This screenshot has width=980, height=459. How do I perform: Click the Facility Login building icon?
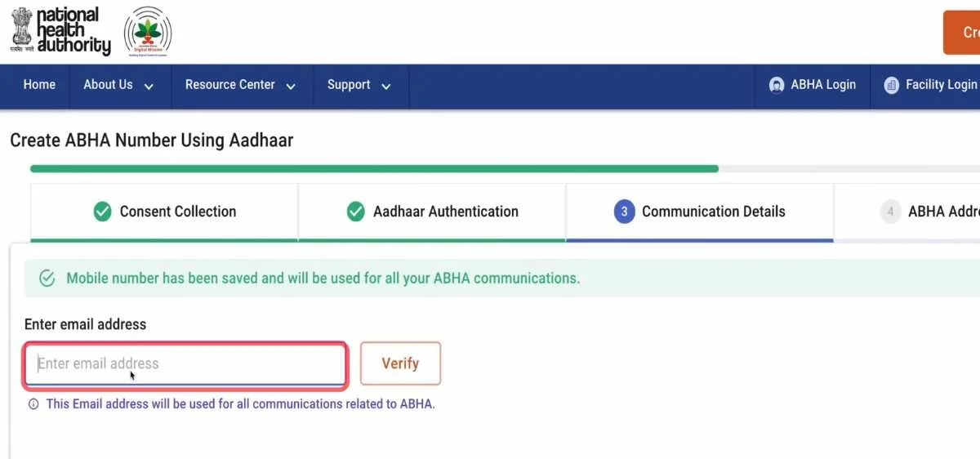891,85
